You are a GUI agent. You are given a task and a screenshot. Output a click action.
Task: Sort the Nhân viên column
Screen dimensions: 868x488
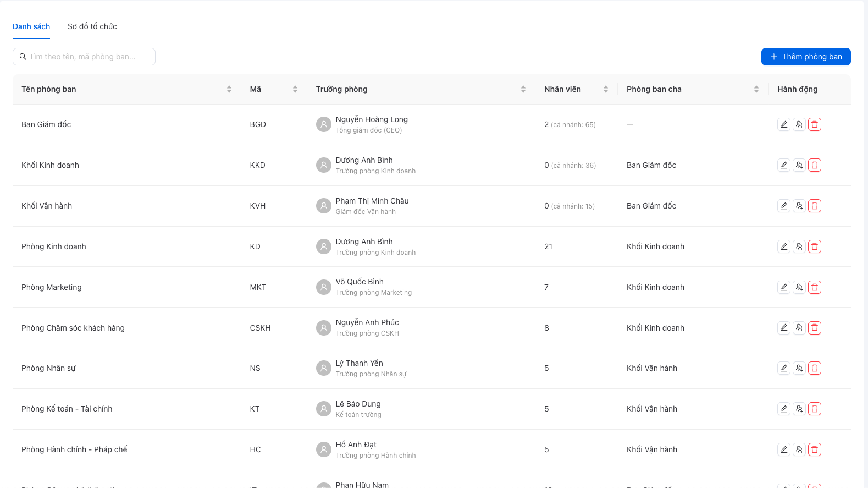tap(606, 89)
